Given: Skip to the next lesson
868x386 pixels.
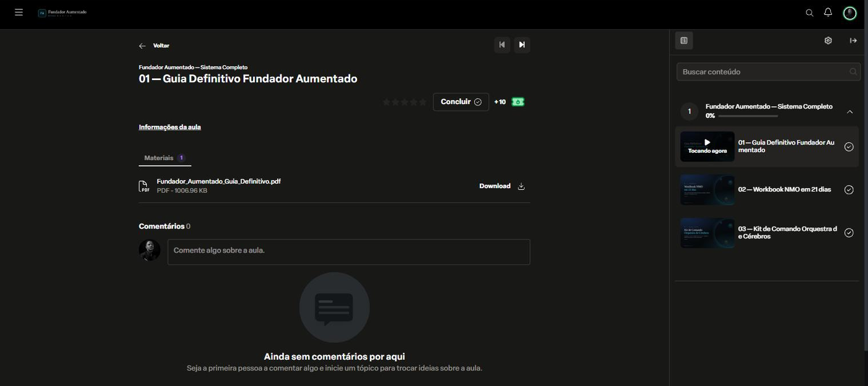Looking at the screenshot, I should 522,45.
